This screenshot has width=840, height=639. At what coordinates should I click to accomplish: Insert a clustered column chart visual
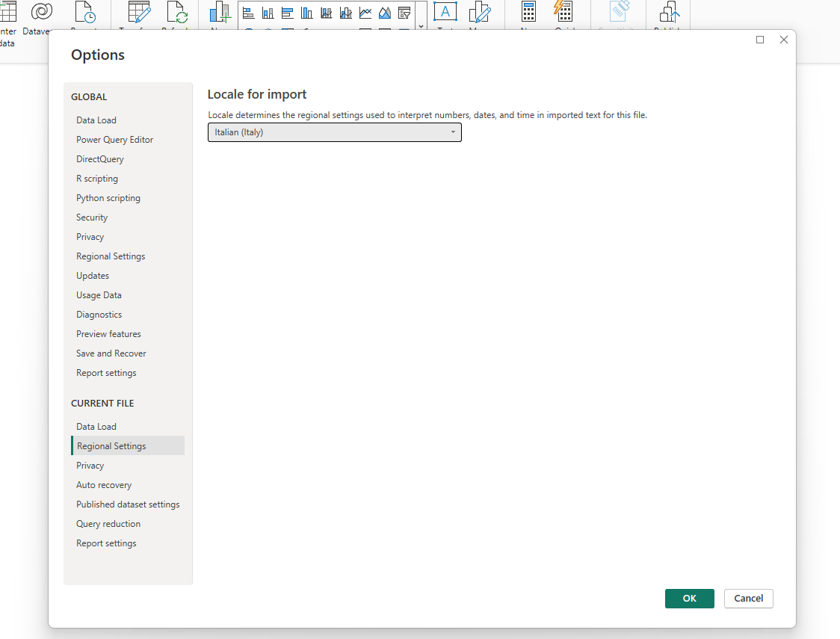click(307, 12)
